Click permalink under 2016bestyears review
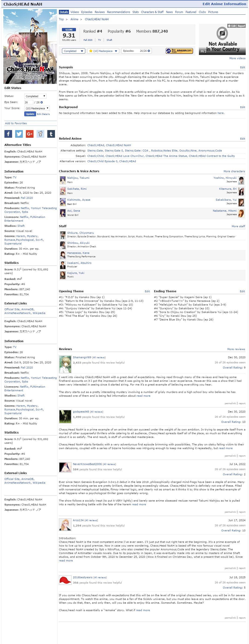 (230, 618)
